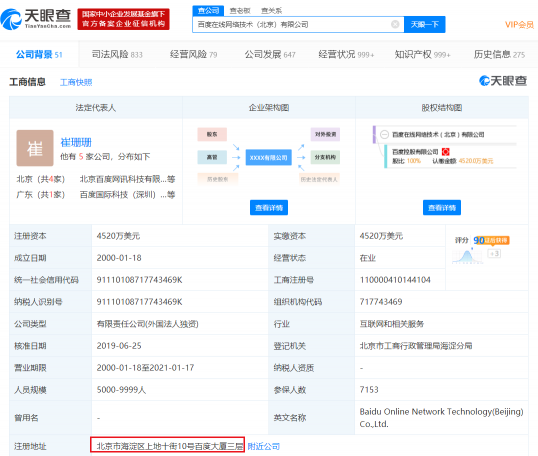Image resolution: width=538 pixels, height=456 pixels.
Task: Click the 崔 avatar of the legal representative
Action: 35,148
